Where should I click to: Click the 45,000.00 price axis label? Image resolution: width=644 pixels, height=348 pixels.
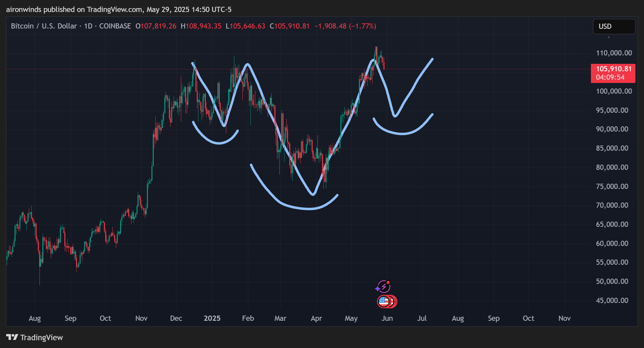coord(612,300)
